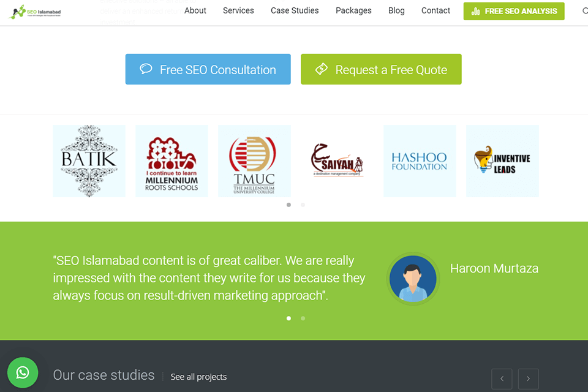588x392 pixels.
Task: Select second testimonial slider dot
Action: click(303, 318)
